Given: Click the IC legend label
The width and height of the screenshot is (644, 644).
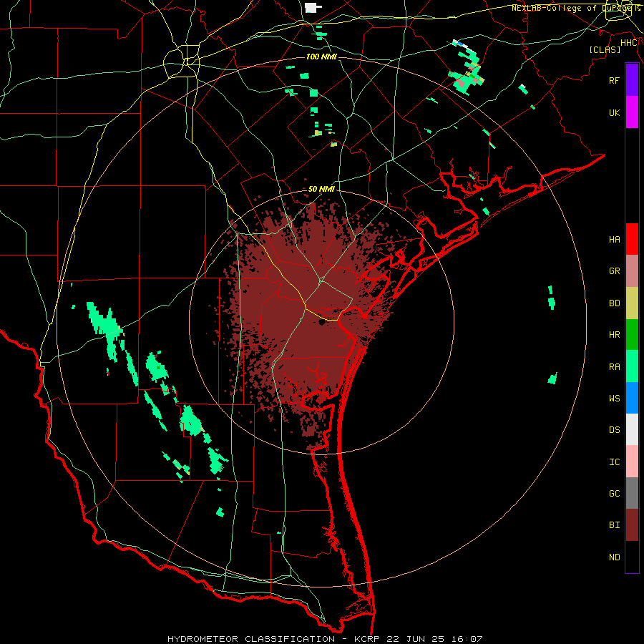Looking at the screenshot, I should [x=615, y=462].
